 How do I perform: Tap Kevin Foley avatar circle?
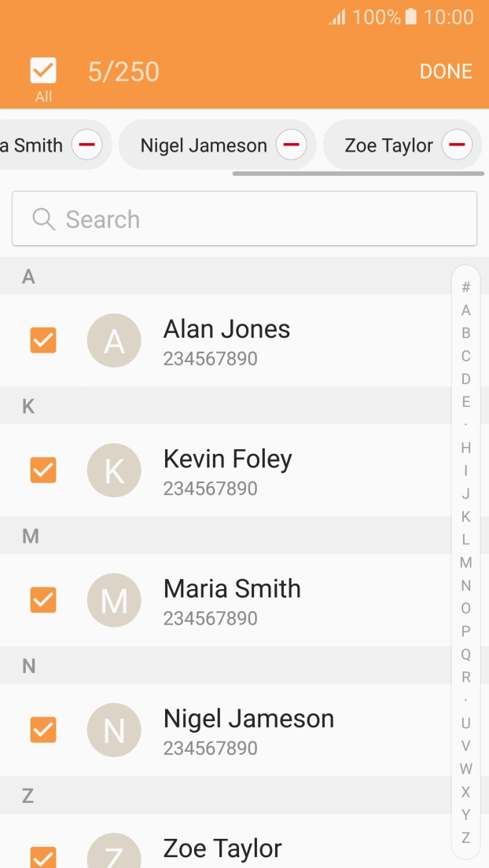tap(114, 471)
